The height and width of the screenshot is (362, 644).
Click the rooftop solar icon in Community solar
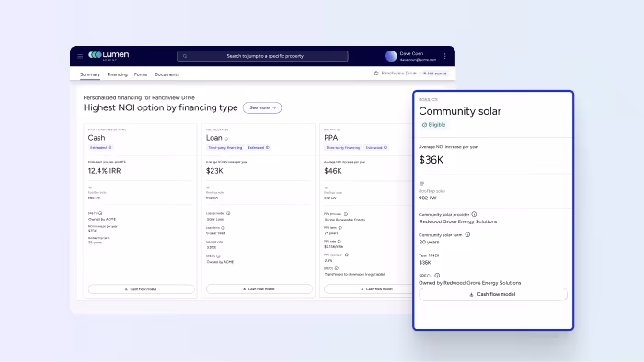click(421, 184)
